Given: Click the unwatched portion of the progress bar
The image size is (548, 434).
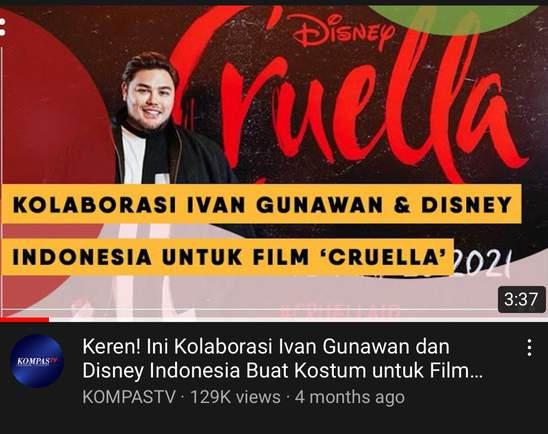Looking at the screenshot, I should pyautogui.click(x=298, y=319).
